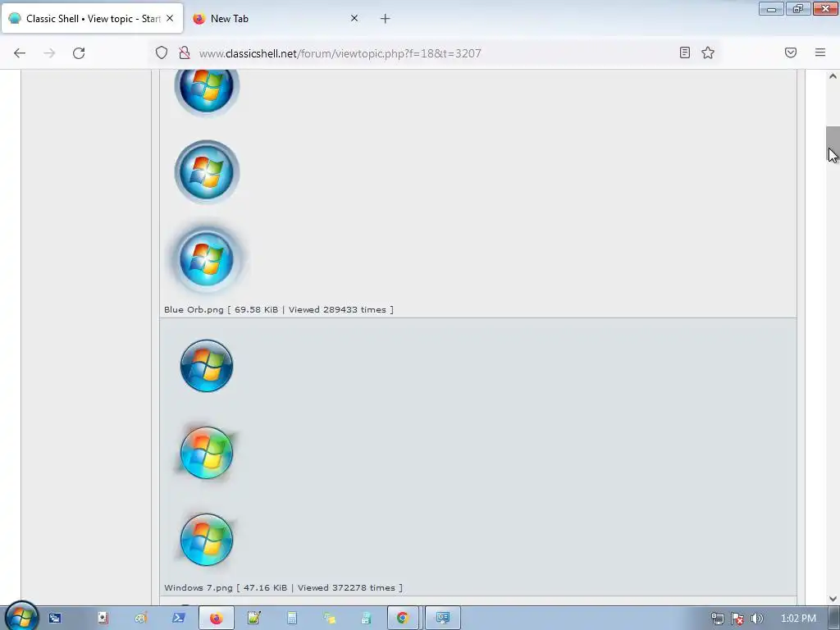
Task: Bookmark this page with the star
Action: [x=708, y=52]
